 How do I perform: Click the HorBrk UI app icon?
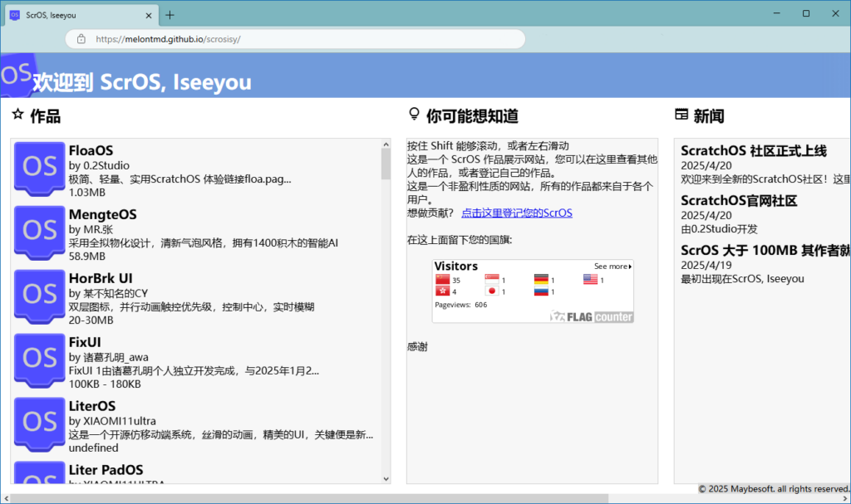[40, 294]
